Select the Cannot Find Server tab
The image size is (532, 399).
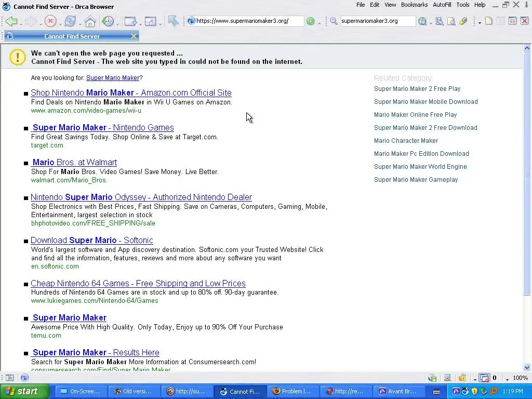72,36
